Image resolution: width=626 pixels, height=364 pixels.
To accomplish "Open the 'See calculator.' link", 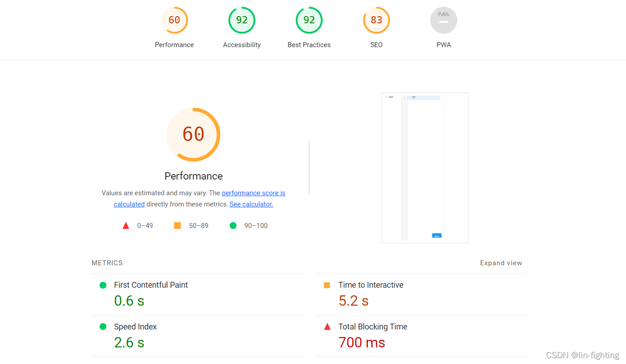I will pyautogui.click(x=251, y=204).
